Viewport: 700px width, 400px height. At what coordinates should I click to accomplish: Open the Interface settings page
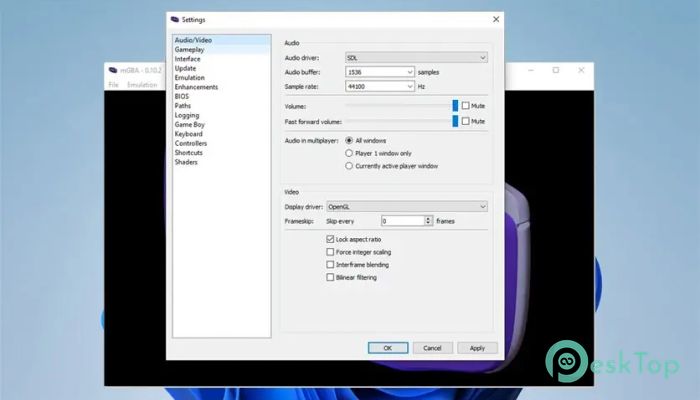click(221, 59)
